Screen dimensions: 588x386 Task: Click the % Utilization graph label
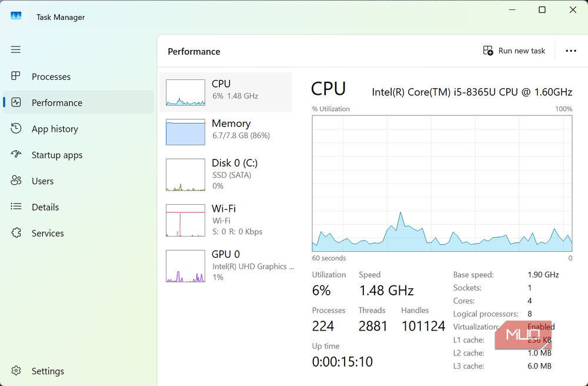pos(330,109)
